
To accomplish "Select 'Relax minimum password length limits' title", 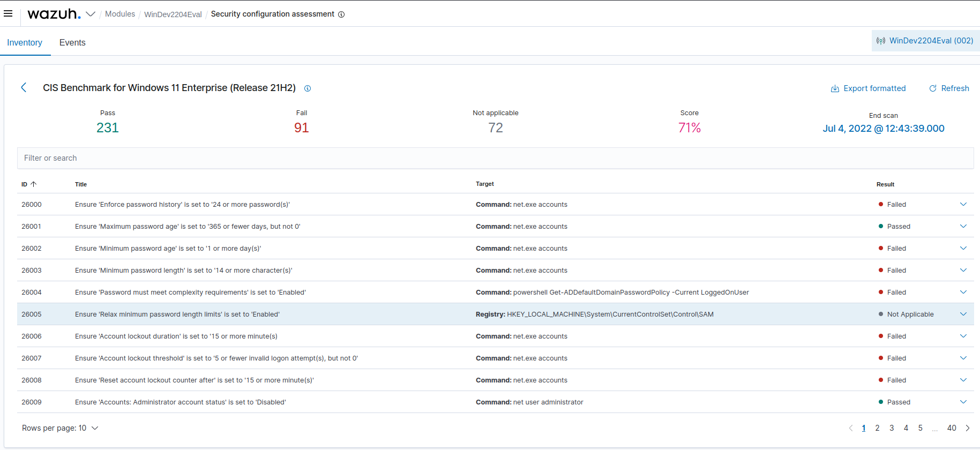I will coord(177,314).
